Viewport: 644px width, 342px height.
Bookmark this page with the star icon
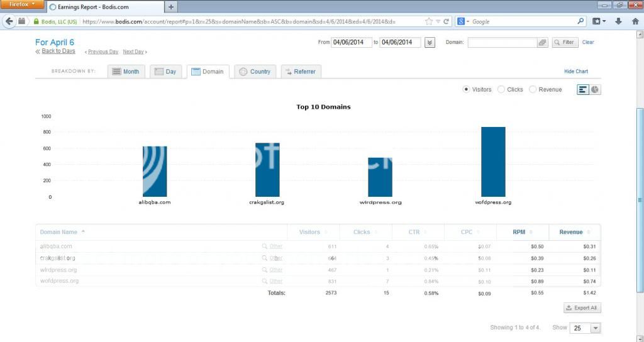pyautogui.click(x=428, y=21)
